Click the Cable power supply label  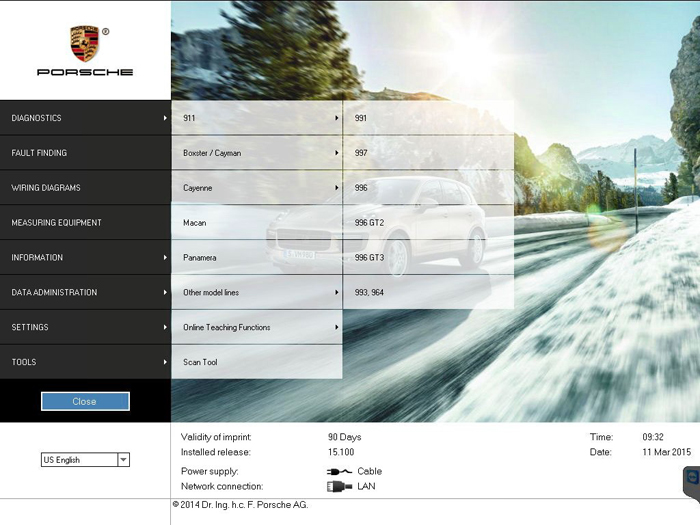coord(370,471)
